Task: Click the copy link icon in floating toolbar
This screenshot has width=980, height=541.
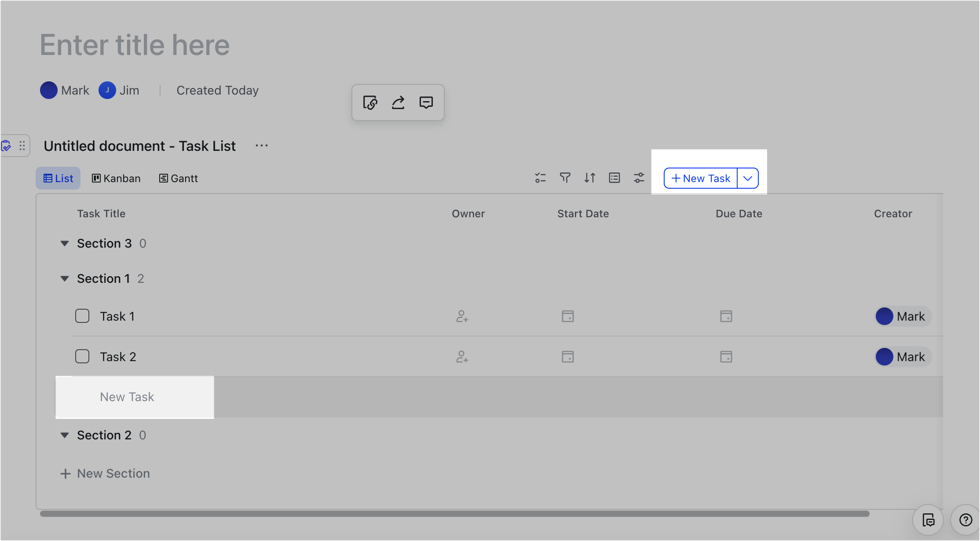Action: [x=370, y=102]
